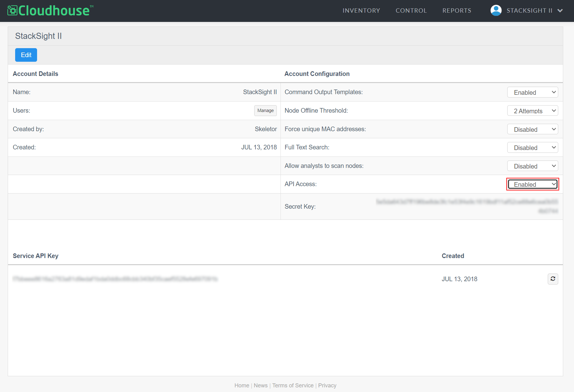
Task: Open the Inventory menu
Action: click(361, 11)
